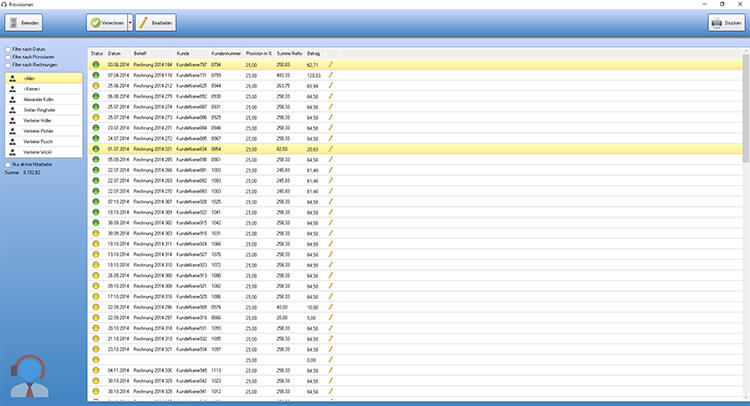750x406 pixels.
Task: Click edit pencil for Rechnung 2014 314 row
Action: coord(331,254)
